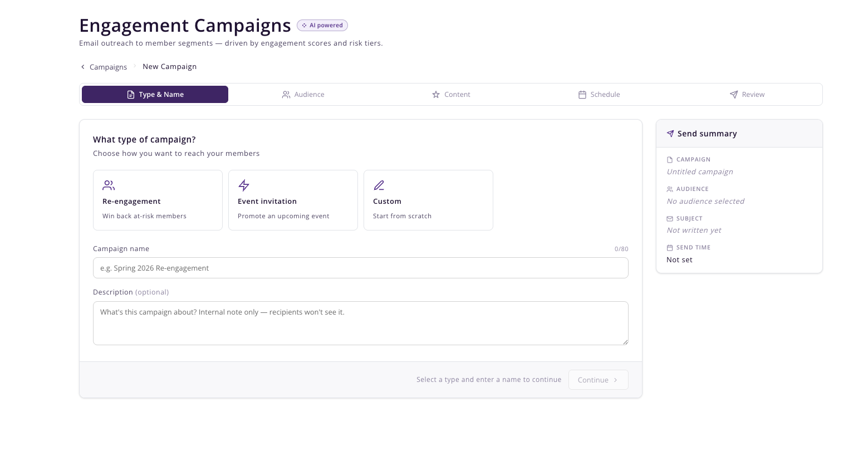Go to the Review tab

(x=747, y=95)
